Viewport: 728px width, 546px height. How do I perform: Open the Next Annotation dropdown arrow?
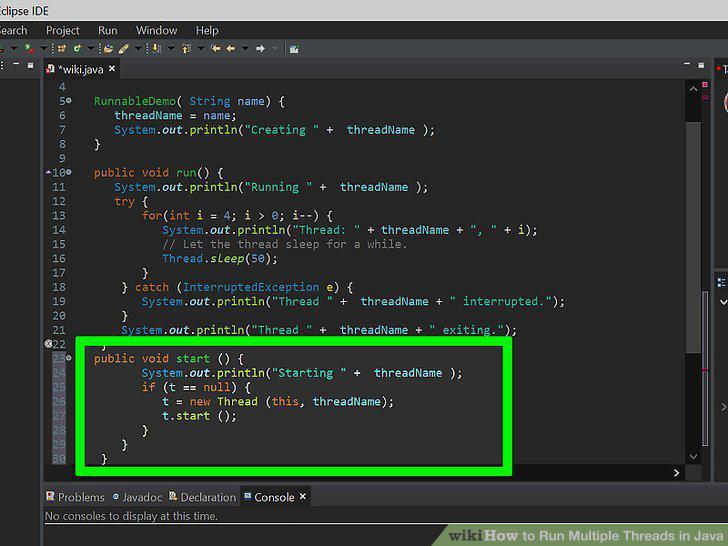tap(171, 48)
